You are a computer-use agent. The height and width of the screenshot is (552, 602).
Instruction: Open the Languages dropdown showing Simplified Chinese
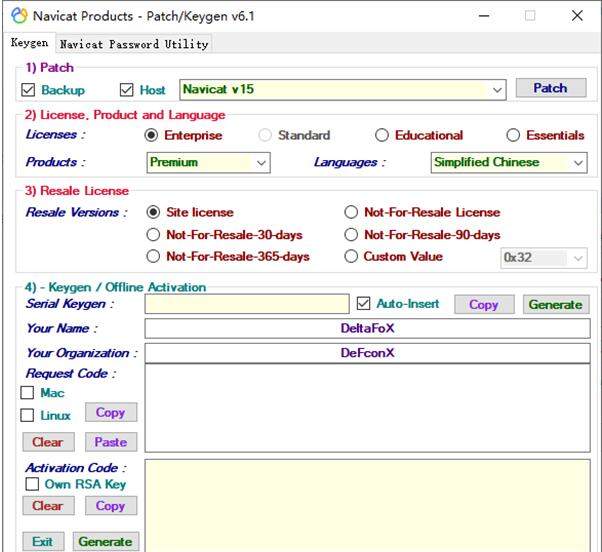tap(578, 163)
